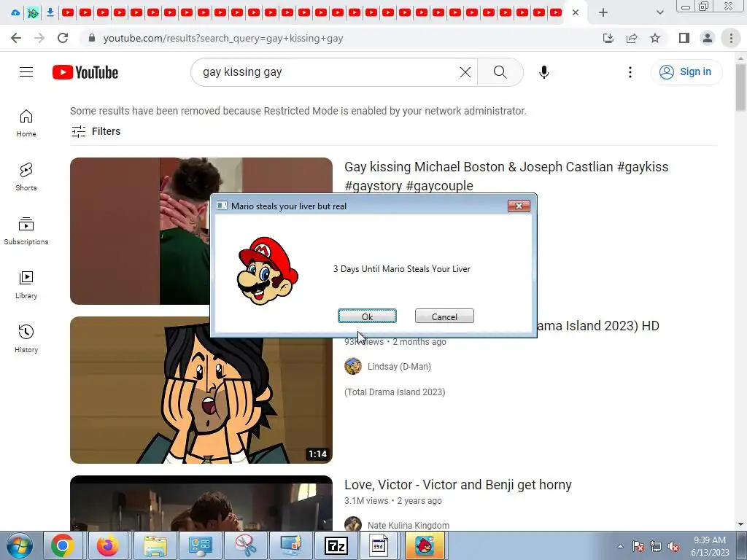Start voice search with the microphone
The width and height of the screenshot is (747, 560).
(x=544, y=72)
